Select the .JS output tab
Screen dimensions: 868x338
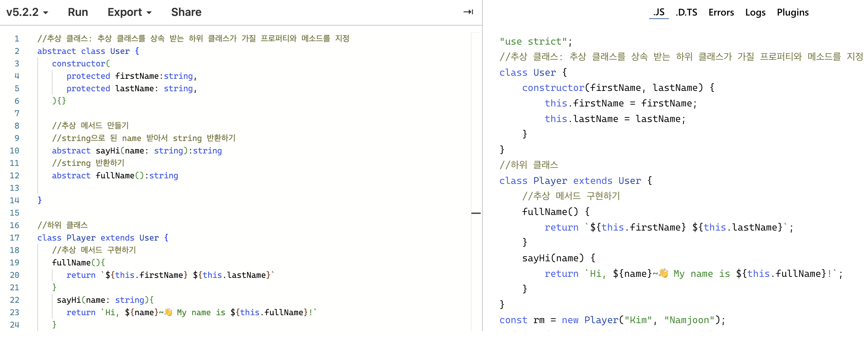pyautogui.click(x=659, y=12)
